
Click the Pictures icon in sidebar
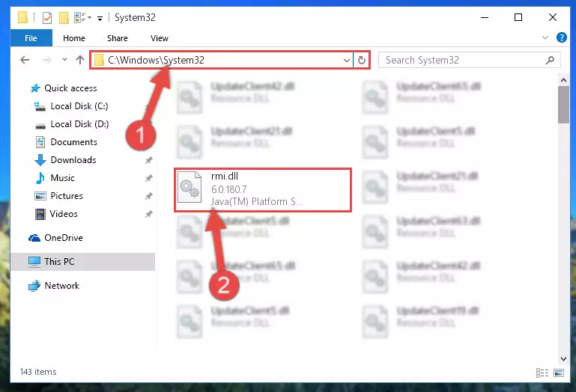tap(40, 196)
